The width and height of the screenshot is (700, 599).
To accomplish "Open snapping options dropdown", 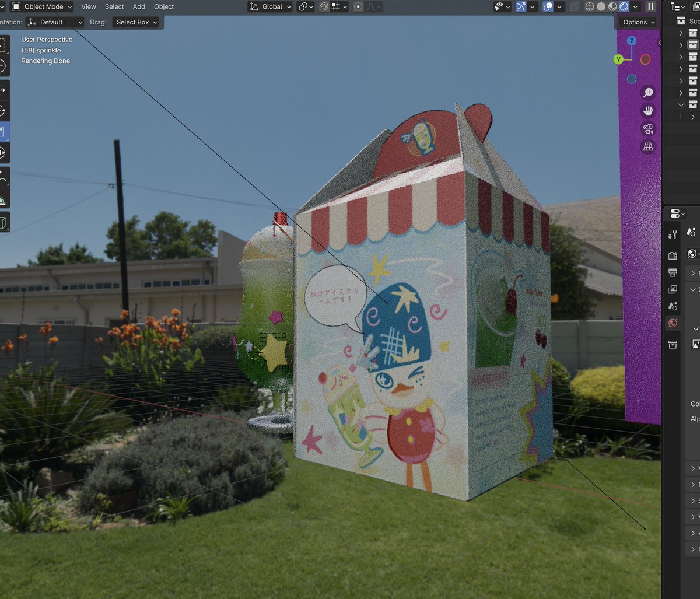I will click(x=339, y=7).
